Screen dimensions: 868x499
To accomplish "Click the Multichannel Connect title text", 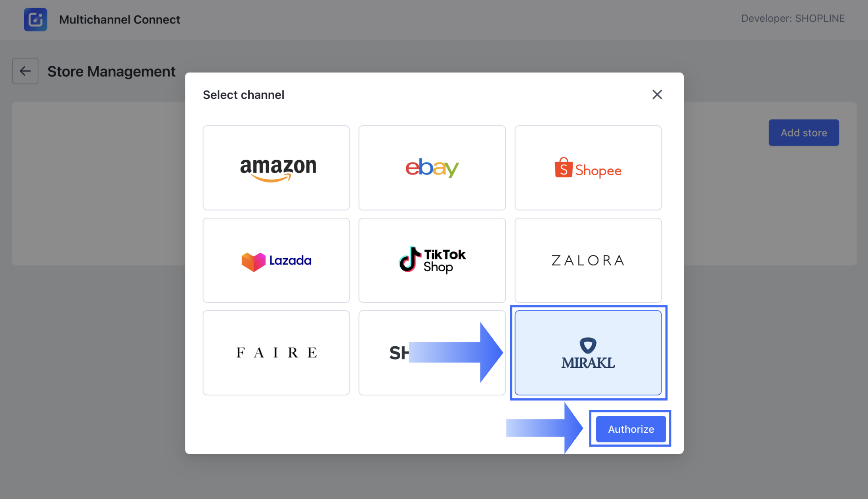I will tap(120, 19).
